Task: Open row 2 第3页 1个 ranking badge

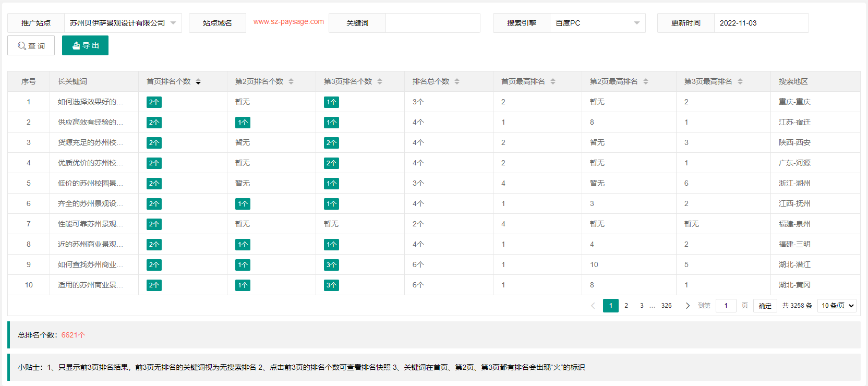Action: [331, 123]
